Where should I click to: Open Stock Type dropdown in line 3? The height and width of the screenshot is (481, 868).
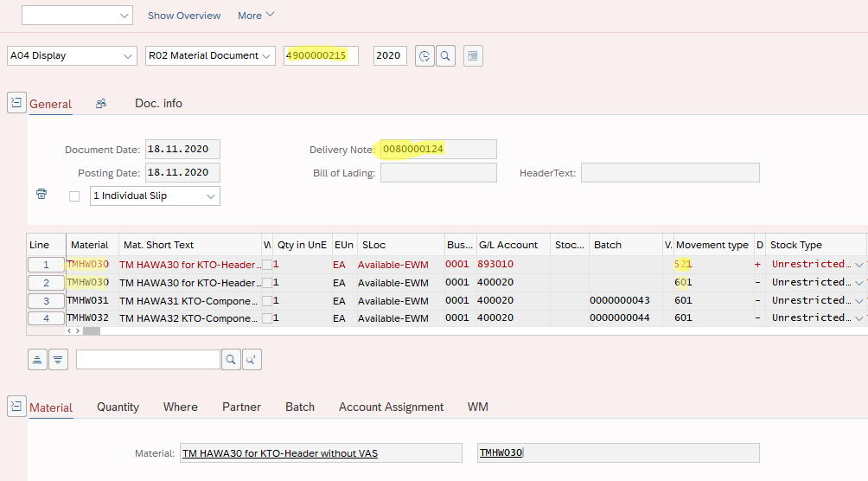tap(858, 301)
